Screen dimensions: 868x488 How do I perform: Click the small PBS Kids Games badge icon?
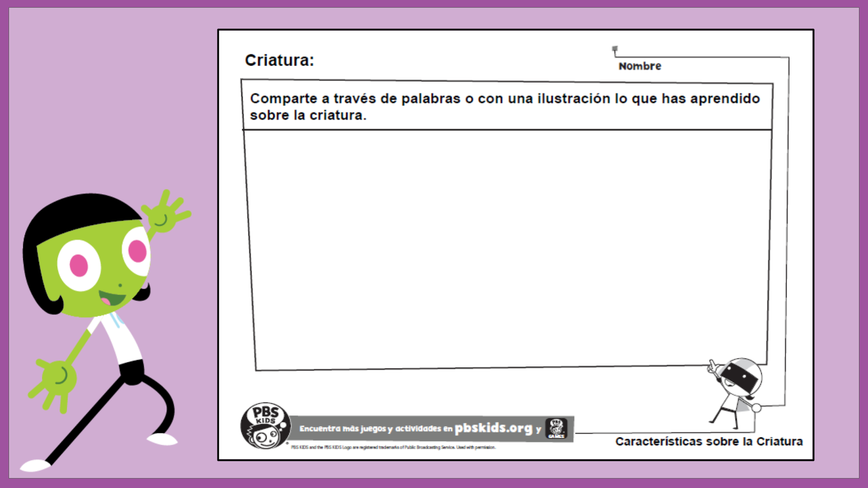click(x=556, y=428)
